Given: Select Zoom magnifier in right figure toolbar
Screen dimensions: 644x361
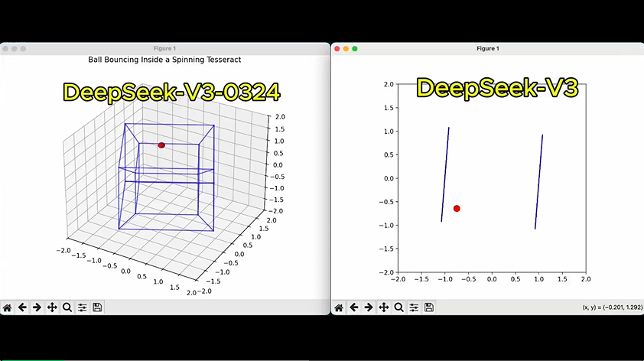Looking at the screenshot, I should pyautogui.click(x=398, y=307).
